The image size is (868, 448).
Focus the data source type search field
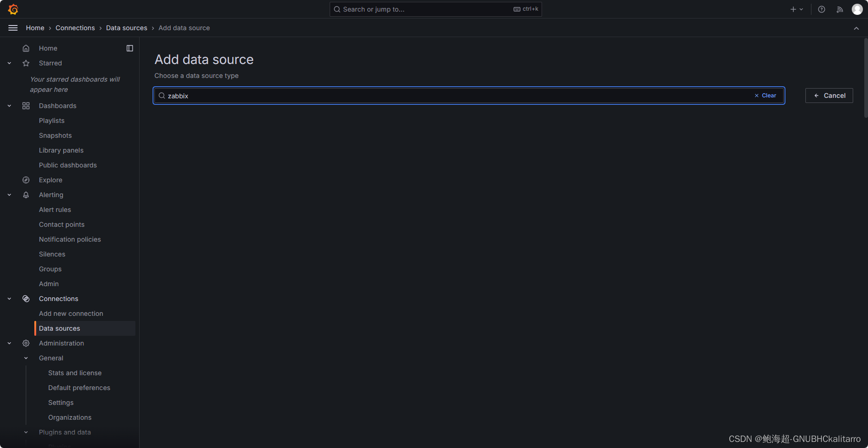469,96
